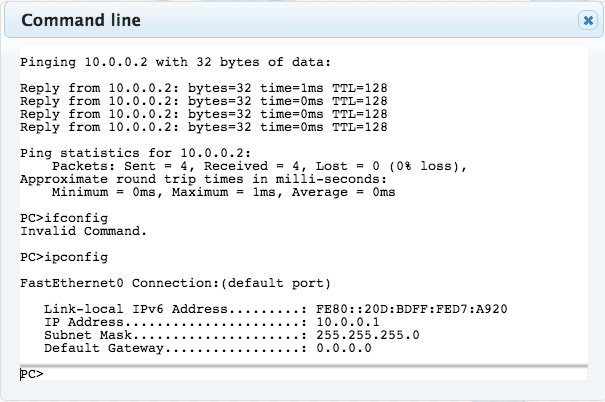Screen dimensions: 605x402
Task: Click the last reply line from 10.0.0.2
Action: pyautogui.click(x=204, y=127)
